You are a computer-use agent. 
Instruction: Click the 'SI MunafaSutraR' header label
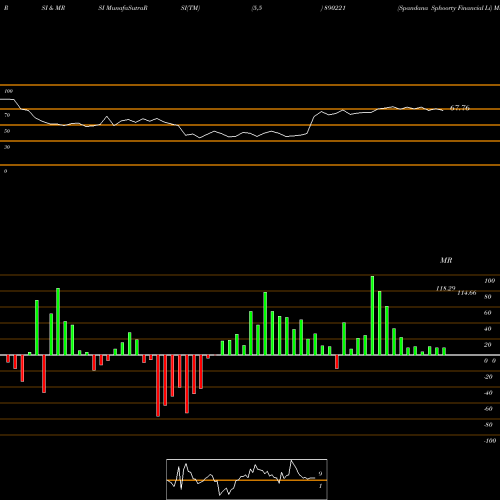123,8
